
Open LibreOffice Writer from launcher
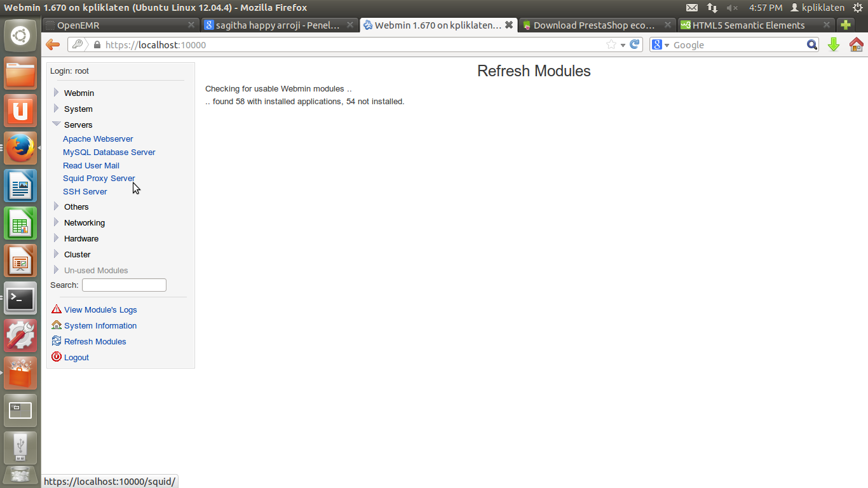coord(20,186)
